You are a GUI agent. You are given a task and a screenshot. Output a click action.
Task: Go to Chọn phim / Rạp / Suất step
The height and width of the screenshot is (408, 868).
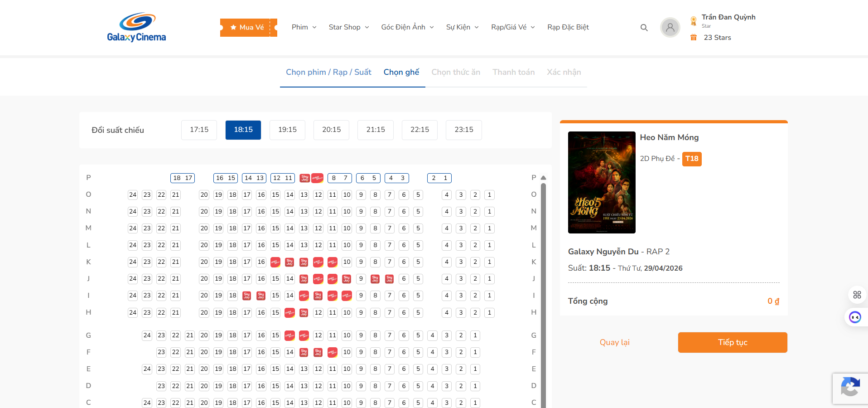click(328, 72)
